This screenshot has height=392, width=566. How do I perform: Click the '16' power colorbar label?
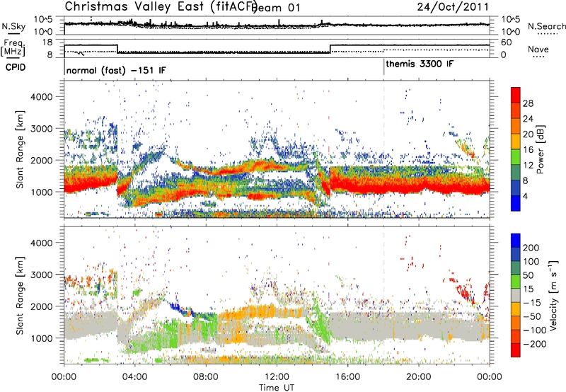(528, 150)
